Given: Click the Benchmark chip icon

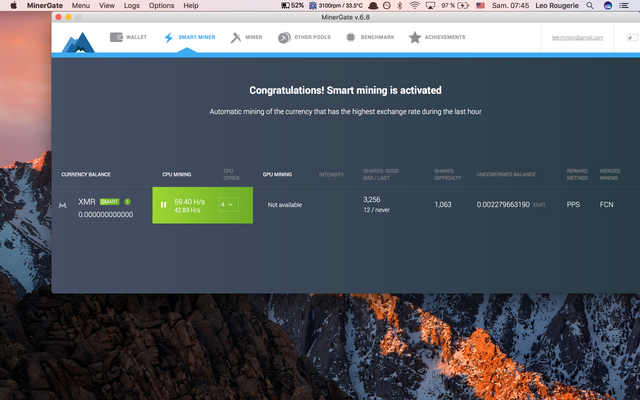Looking at the screenshot, I should tap(350, 37).
